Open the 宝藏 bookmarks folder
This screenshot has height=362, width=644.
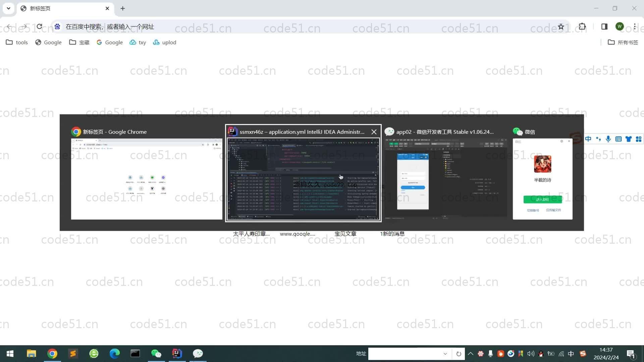[x=79, y=42]
